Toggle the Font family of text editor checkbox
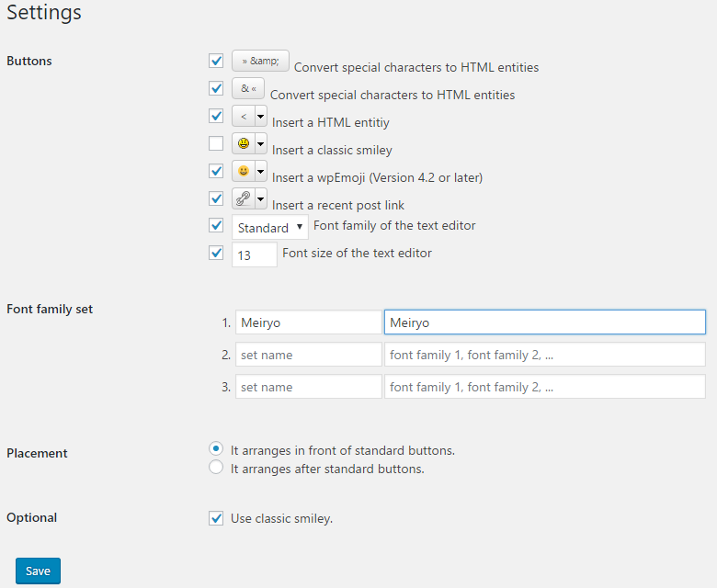This screenshot has width=717, height=588. tap(216, 225)
